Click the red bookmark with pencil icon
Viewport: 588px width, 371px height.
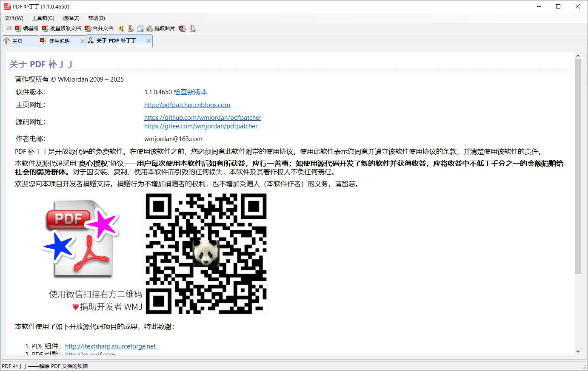[x=131, y=28]
